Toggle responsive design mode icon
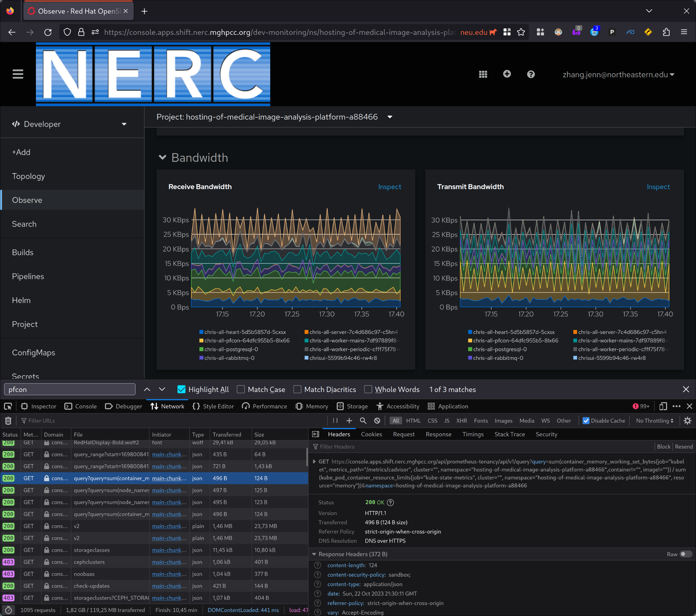Screen dimensions: 696x616 tap(663, 406)
